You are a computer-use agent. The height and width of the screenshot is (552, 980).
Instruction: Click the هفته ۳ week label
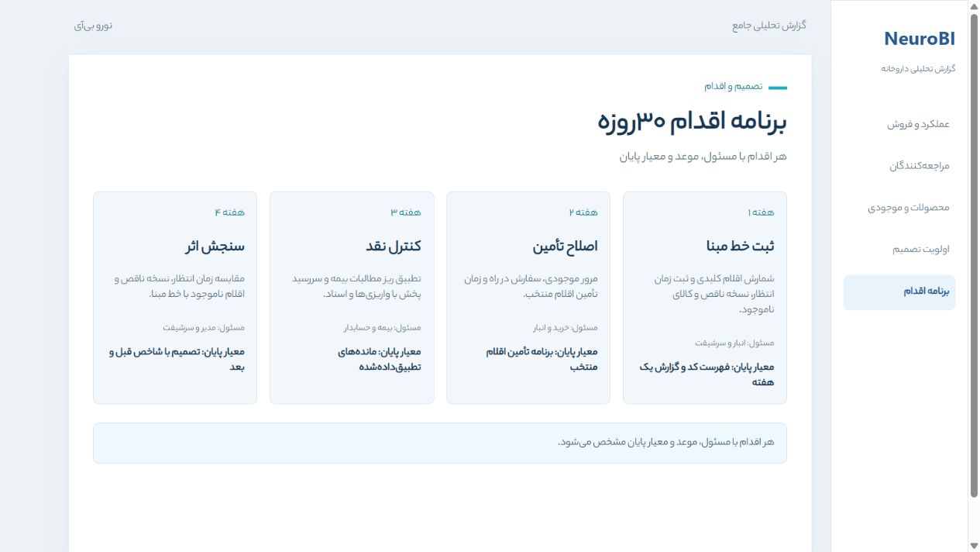pyautogui.click(x=406, y=212)
